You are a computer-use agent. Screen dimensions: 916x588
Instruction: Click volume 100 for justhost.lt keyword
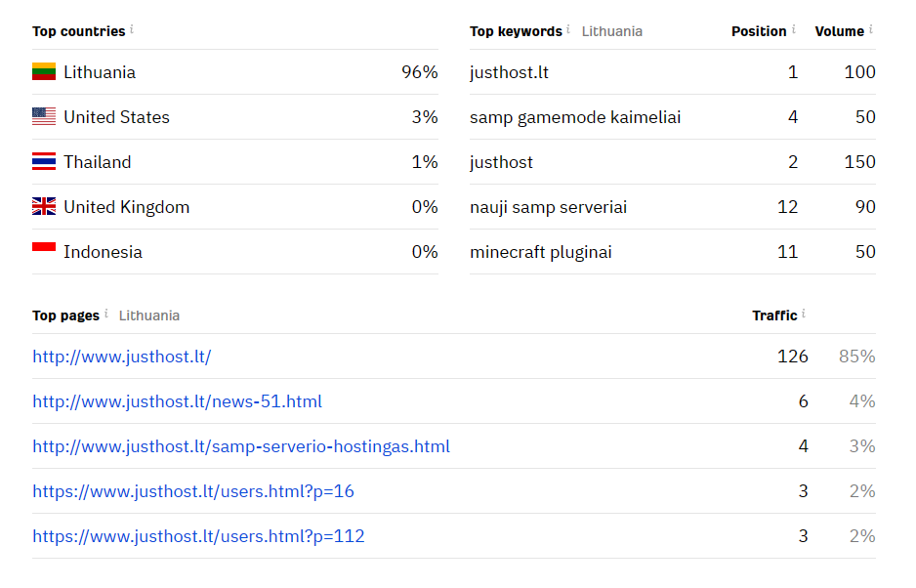click(x=860, y=72)
